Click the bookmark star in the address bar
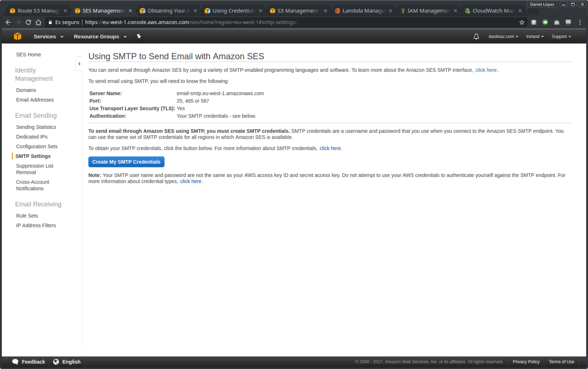This screenshot has height=369, width=588. pyautogui.click(x=522, y=22)
